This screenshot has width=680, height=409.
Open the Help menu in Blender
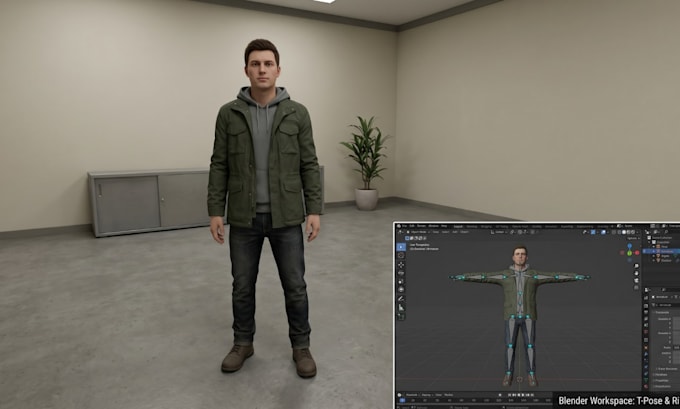[x=444, y=226]
